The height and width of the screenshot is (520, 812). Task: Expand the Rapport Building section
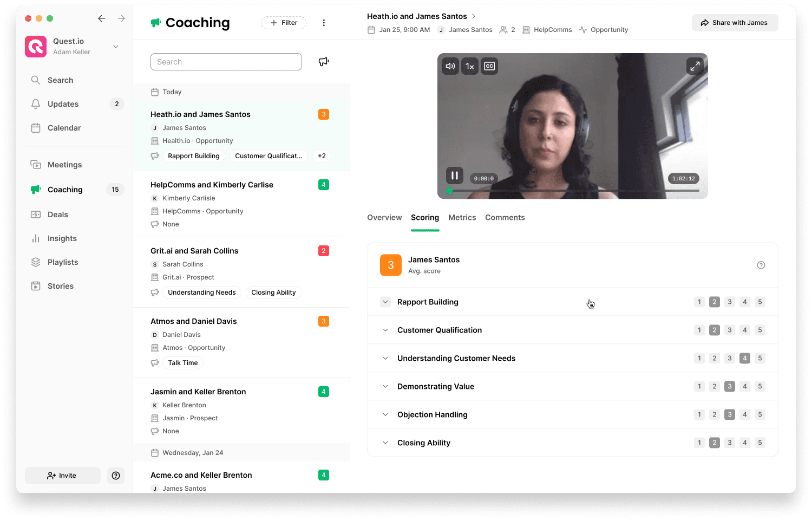385,302
